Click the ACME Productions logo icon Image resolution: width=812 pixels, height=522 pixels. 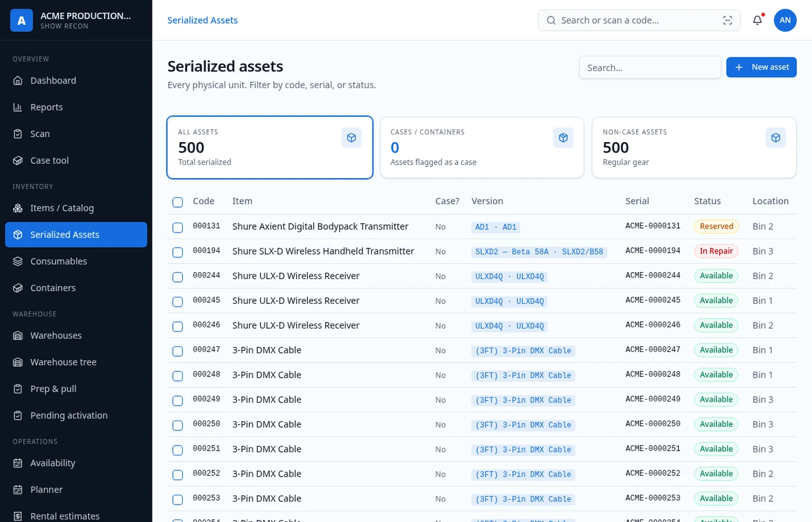[21, 20]
